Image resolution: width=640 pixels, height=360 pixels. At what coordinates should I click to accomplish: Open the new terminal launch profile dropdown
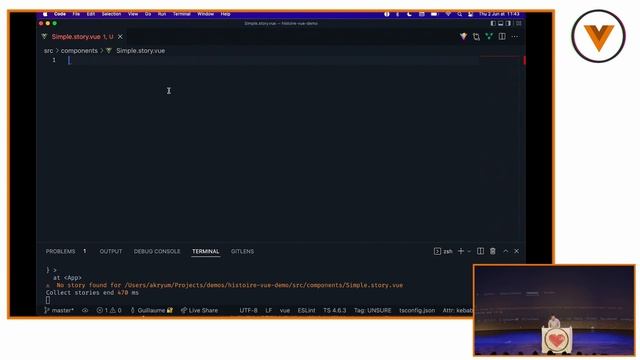(469, 251)
